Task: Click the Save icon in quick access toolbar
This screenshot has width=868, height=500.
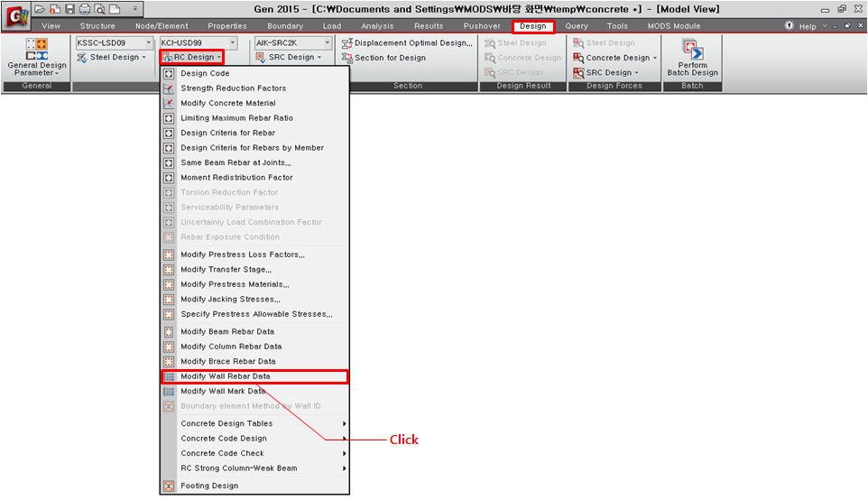Action: [x=69, y=9]
